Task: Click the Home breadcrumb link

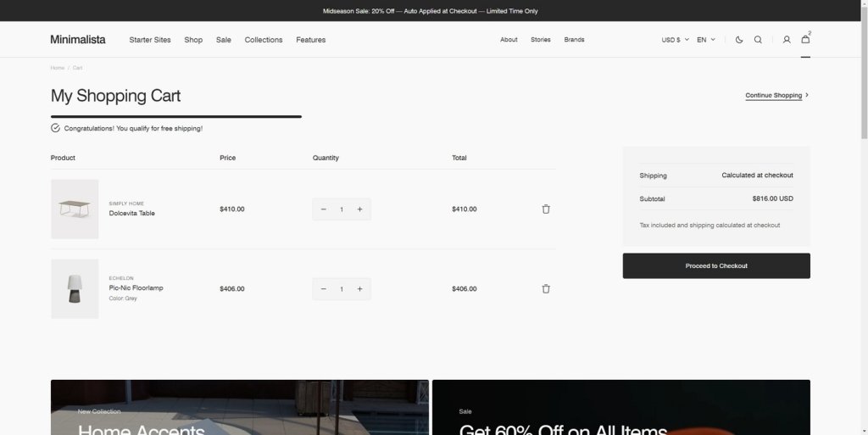Action: tap(57, 68)
